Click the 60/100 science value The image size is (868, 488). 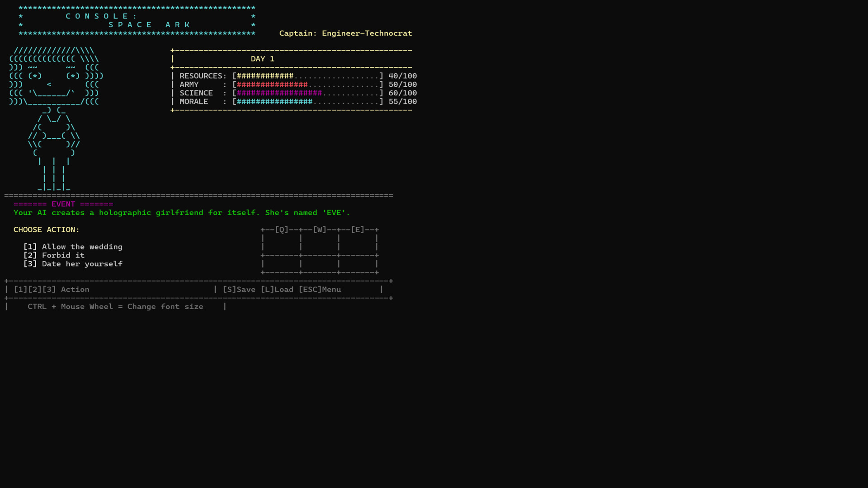coord(403,93)
